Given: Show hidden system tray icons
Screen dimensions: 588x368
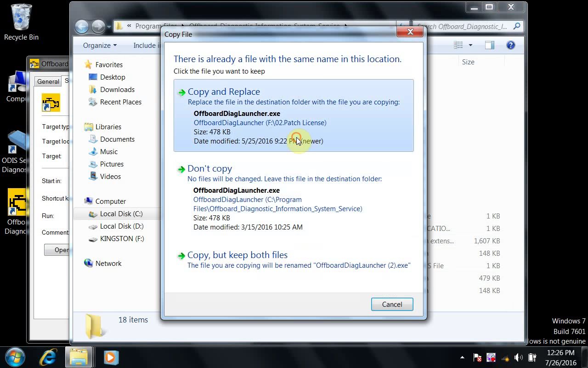Looking at the screenshot, I should (x=462, y=357).
